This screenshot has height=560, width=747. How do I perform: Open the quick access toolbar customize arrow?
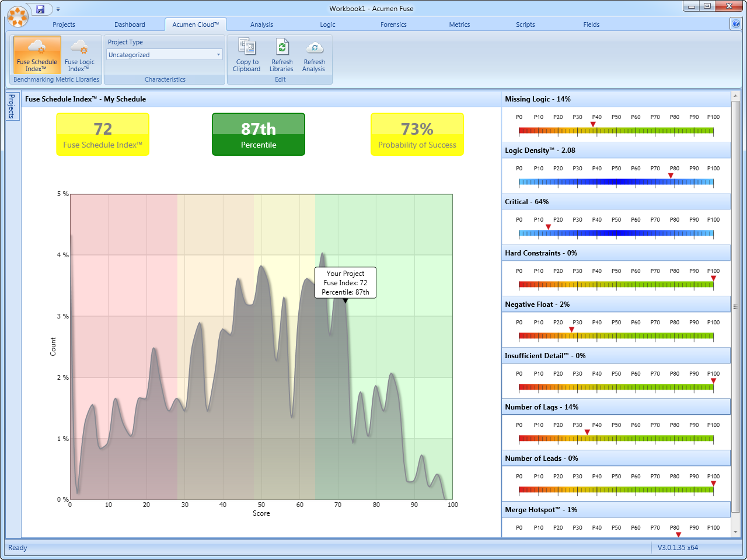point(58,9)
